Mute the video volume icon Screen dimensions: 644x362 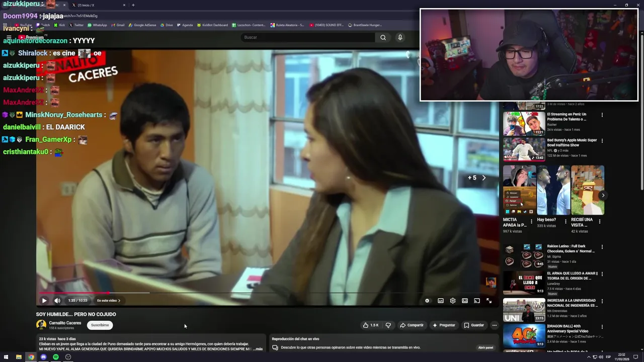point(57,301)
